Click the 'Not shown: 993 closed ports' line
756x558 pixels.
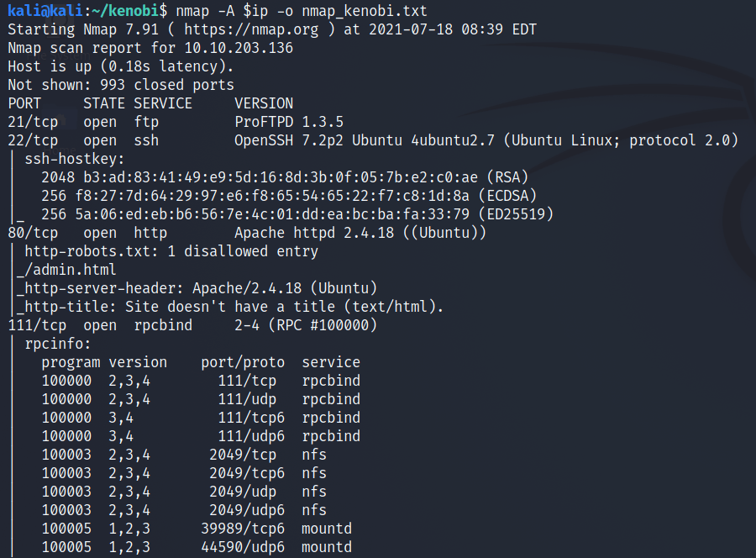(121, 85)
